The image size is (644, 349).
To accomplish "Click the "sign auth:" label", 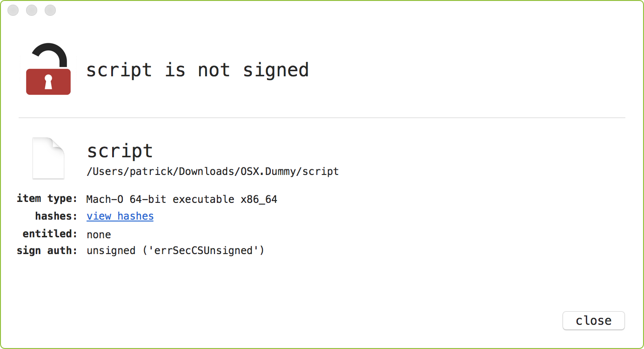I will click(x=47, y=251).
